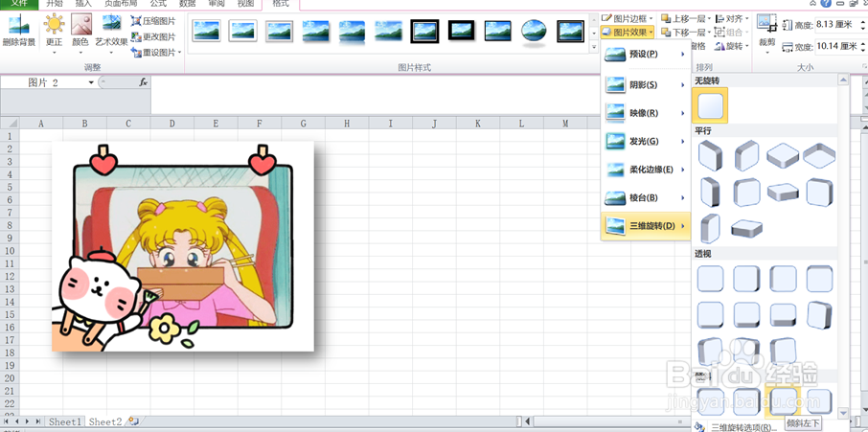This screenshot has width=868, height=432.
Task: Select row 20 header
Action: pos(10,378)
